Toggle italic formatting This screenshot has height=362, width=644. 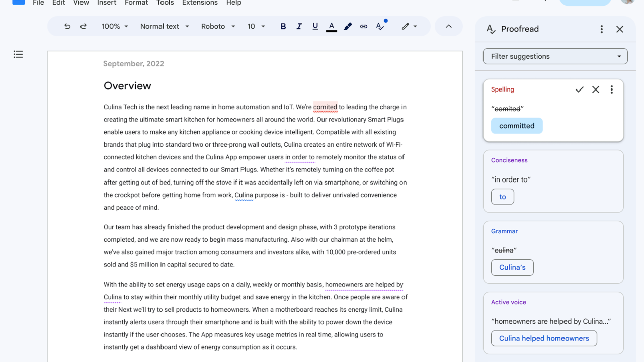pyautogui.click(x=299, y=26)
